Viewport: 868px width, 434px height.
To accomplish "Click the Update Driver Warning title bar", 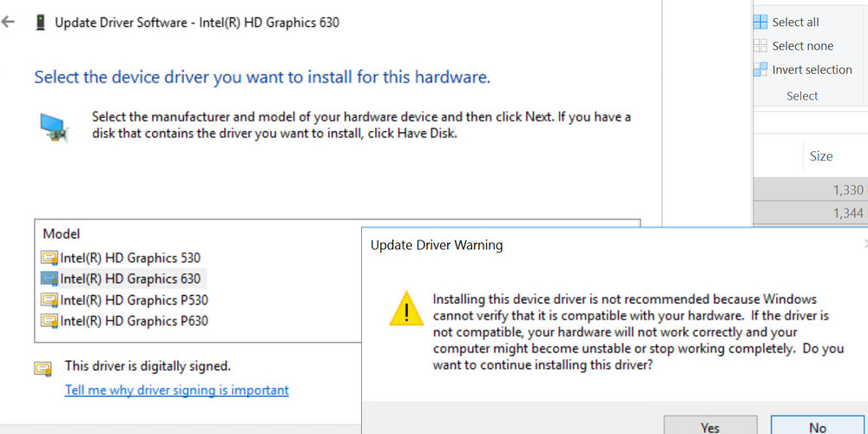I will point(521,245).
